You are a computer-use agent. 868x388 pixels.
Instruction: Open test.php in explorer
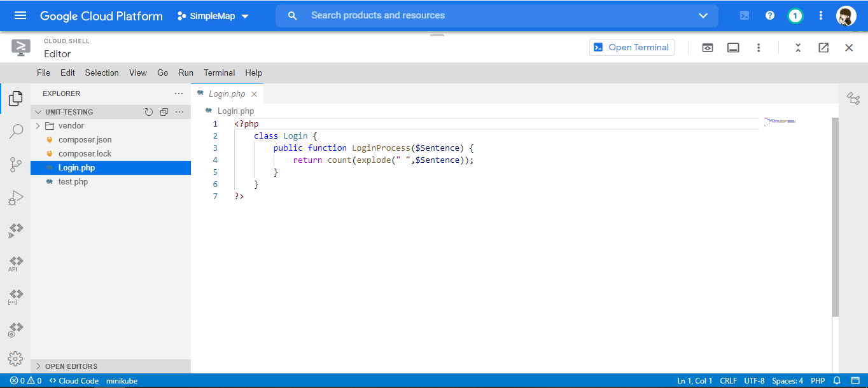pos(111,182)
